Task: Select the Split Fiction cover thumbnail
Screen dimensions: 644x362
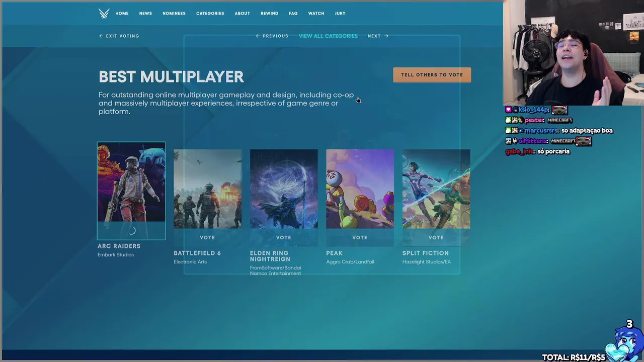Action: (436, 189)
